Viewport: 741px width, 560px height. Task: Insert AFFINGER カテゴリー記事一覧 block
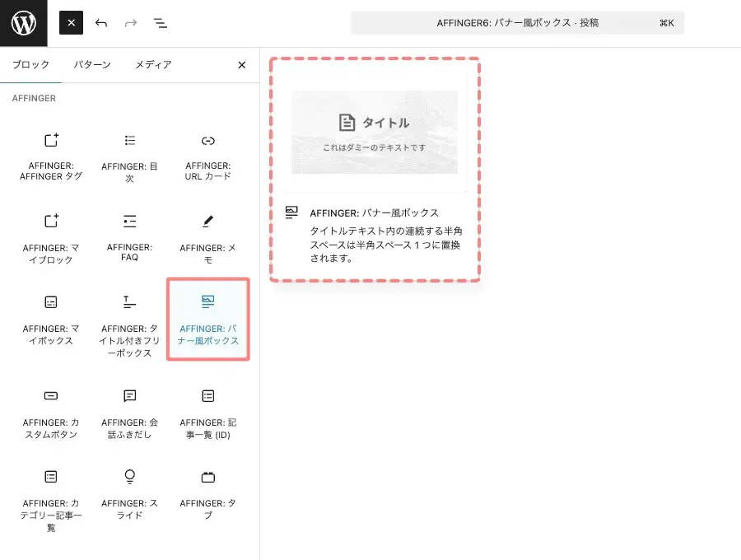[51, 500]
